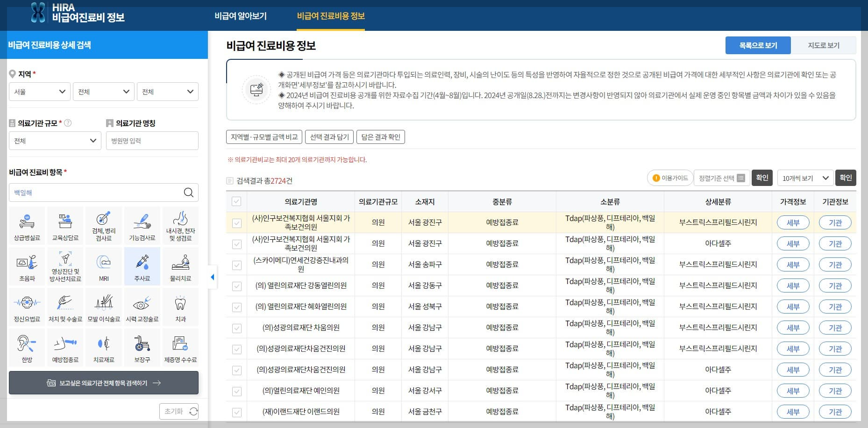868x428 pixels.
Task: Click the 지역별·규모별 금액 비교 button
Action: pos(264,136)
